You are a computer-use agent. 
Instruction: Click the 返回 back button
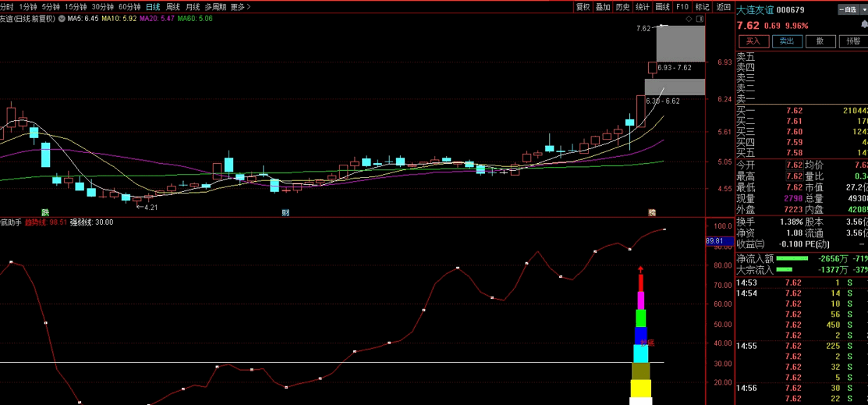(723, 7)
